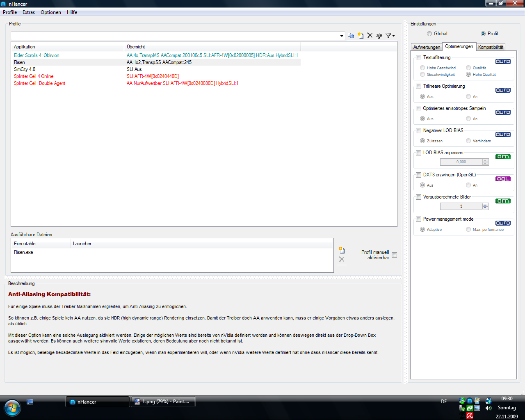The width and height of the screenshot is (525, 420).
Task: Click the green badge beside LOD BIAS anpassen
Action: 503,157
